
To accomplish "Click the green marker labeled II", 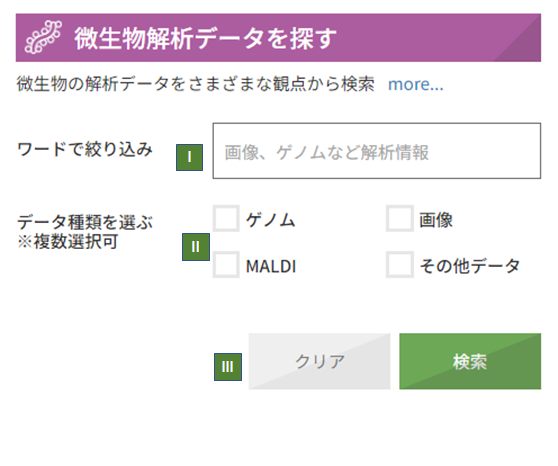I will coord(196,247).
